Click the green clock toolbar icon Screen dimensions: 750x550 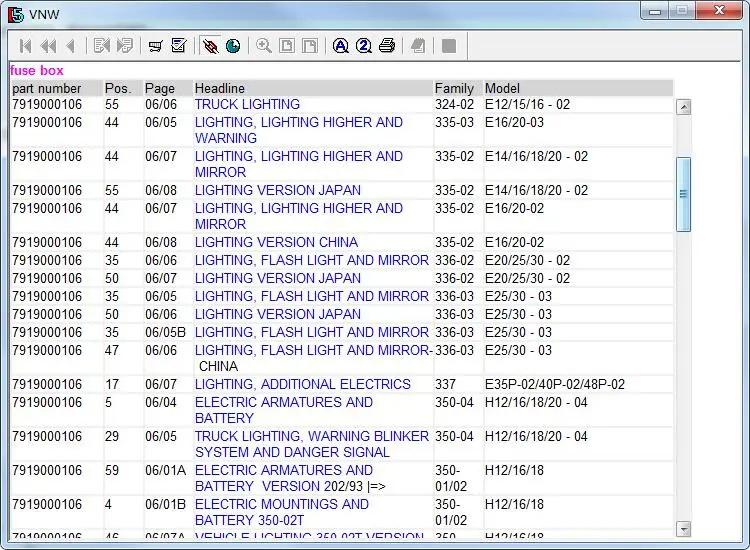point(233,46)
